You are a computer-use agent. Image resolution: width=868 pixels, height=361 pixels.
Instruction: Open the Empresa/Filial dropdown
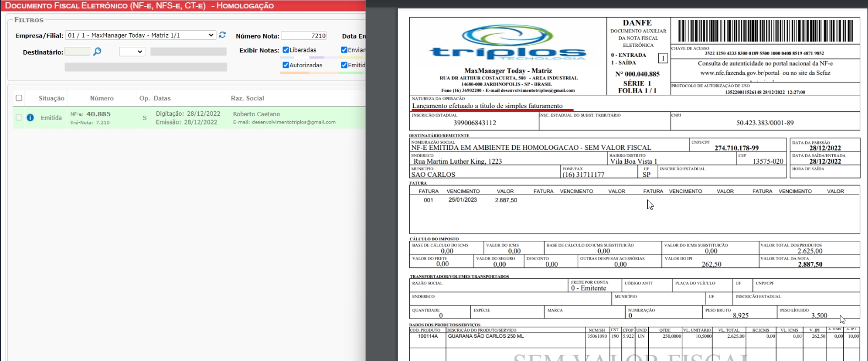click(140, 35)
